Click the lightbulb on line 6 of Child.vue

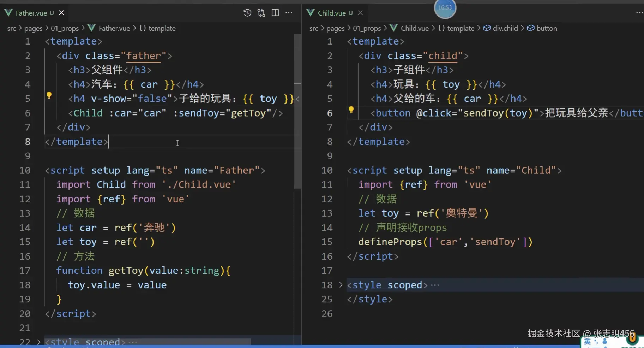click(351, 110)
